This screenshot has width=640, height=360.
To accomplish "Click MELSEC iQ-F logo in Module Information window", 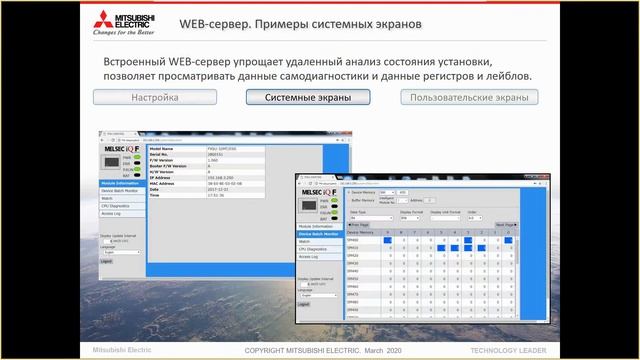I will (122, 149).
